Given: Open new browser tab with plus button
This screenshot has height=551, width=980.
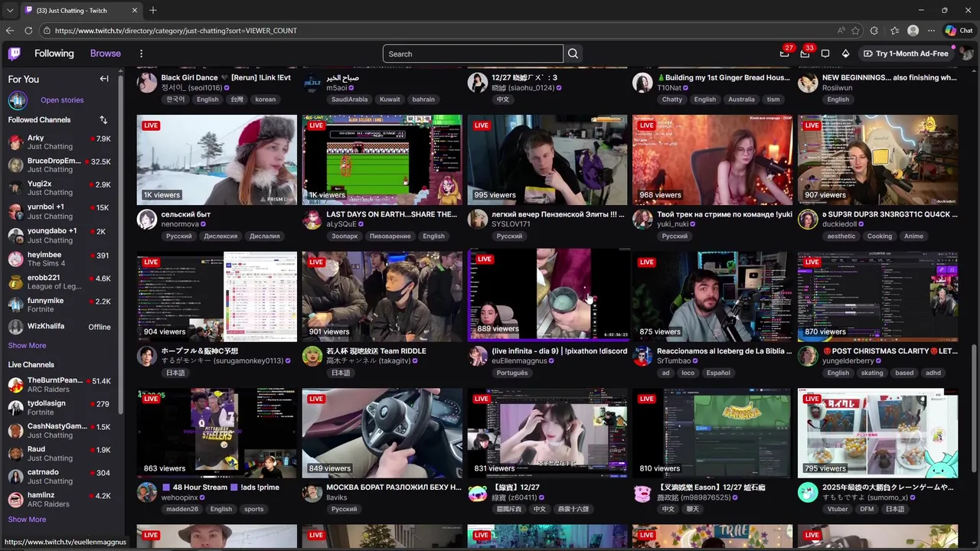Looking at the screenshot, I should click(x=153, y=10).
